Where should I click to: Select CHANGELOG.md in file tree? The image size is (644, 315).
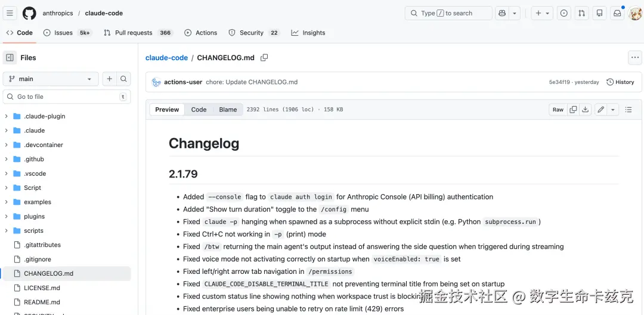[x=67, y=273]
